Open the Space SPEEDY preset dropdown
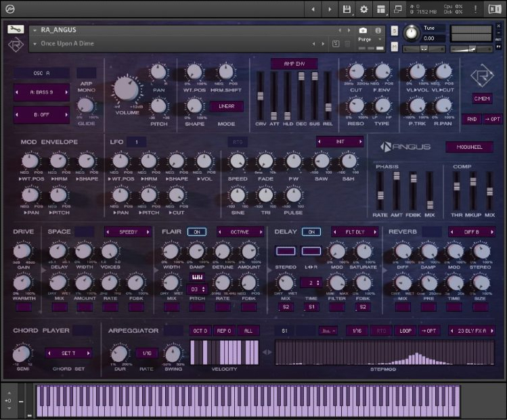This screenshot has height=420, width=507. coord(128,232)
